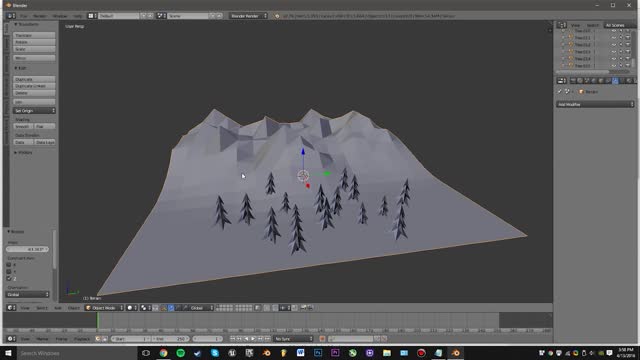Open the No Sync playback dropdown
640x360 pixels.
tap(293, 339)
